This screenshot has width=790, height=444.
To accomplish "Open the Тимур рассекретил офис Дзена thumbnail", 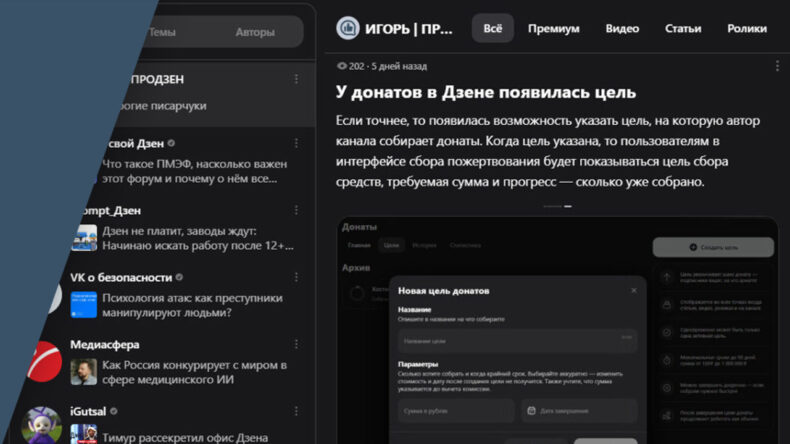I will coord(84,434).
